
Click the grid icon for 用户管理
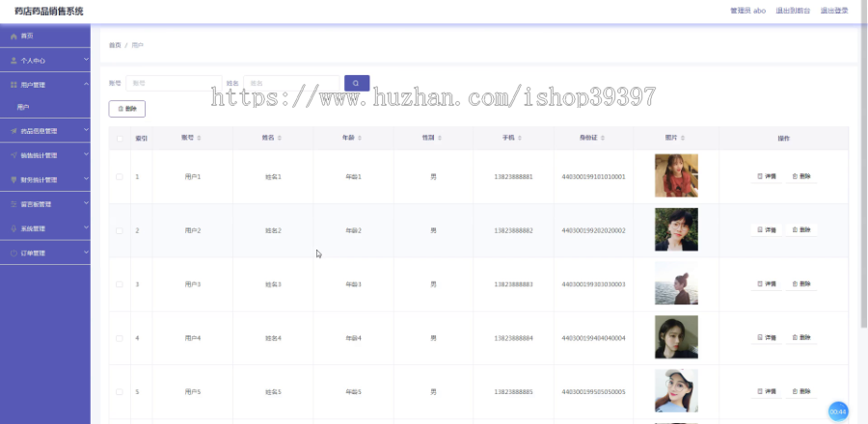pyautogui.click(x=14, y=85)
